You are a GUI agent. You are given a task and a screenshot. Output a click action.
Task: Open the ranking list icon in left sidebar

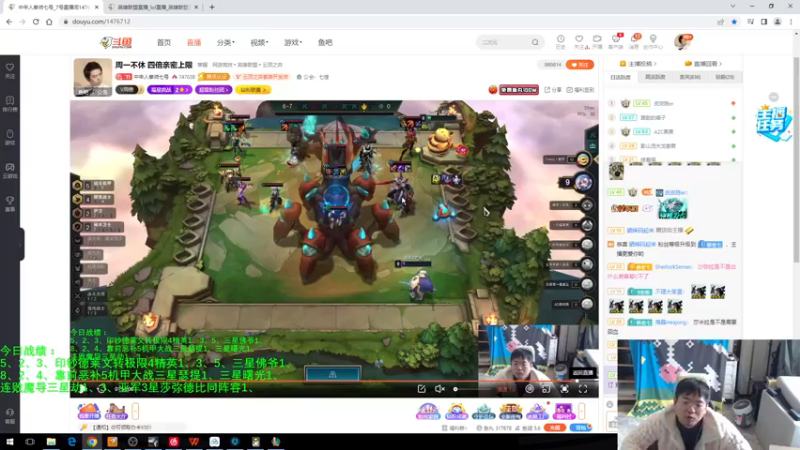click(x=10, y=104)
